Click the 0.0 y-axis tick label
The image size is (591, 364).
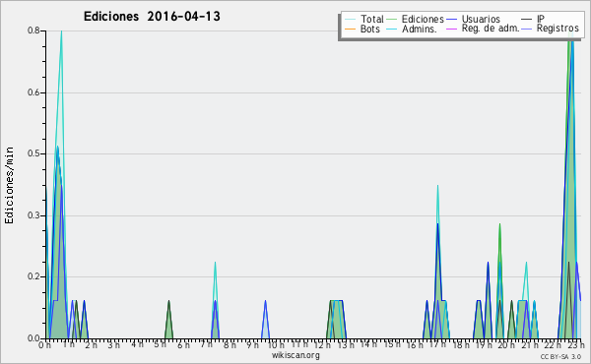coord(33,338)
